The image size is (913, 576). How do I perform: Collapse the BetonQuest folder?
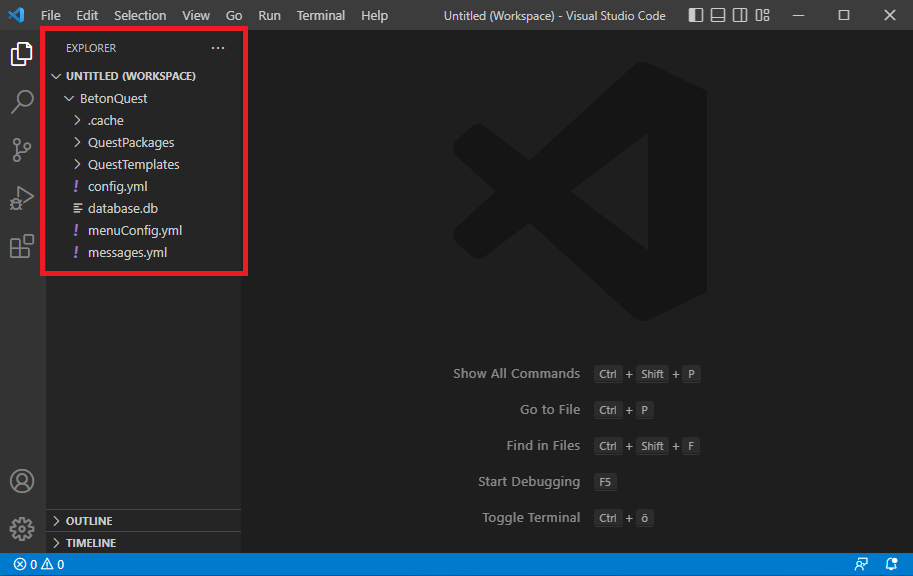pos(143,98)
